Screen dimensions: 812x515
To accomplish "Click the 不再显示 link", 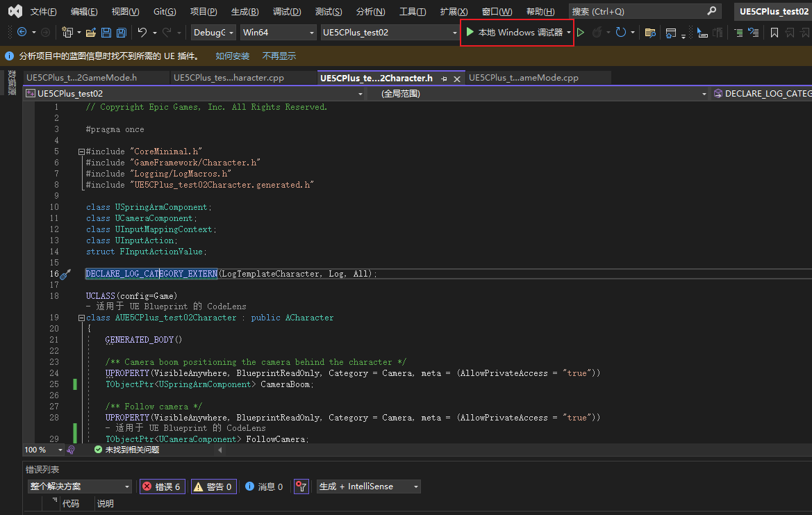I will tap(279, 56).
